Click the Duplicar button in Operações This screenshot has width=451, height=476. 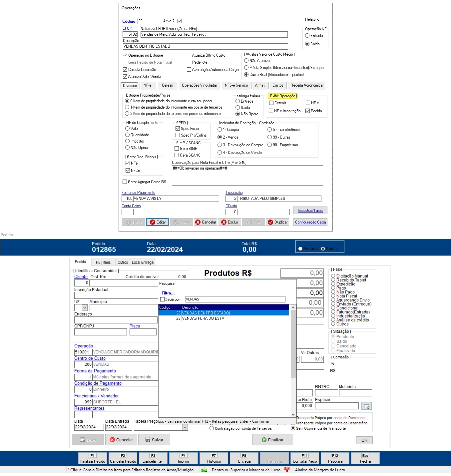pyautogui.click(x=277, y=222)
